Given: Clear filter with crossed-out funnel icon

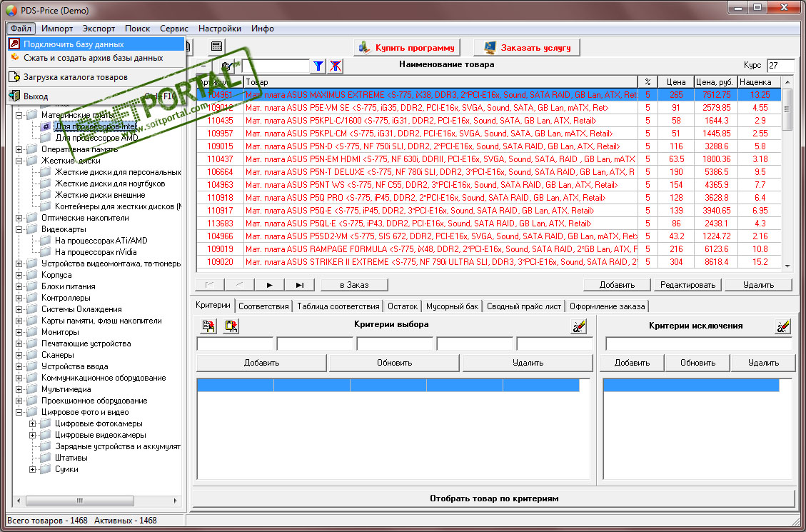Looking at the screenshot, I should point(336,66).
